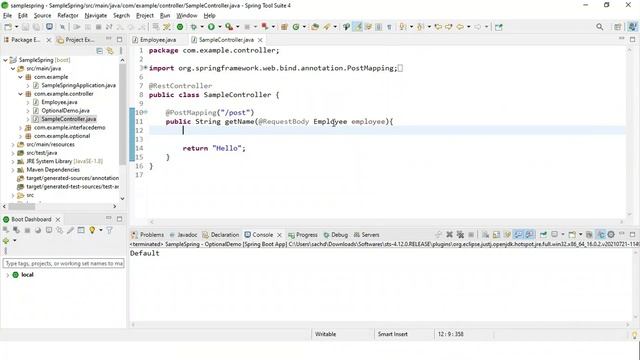640x360 pixels.
Task: Close the Boot Dashboard view
Action: pyautogui.click(x=58, y=220)
